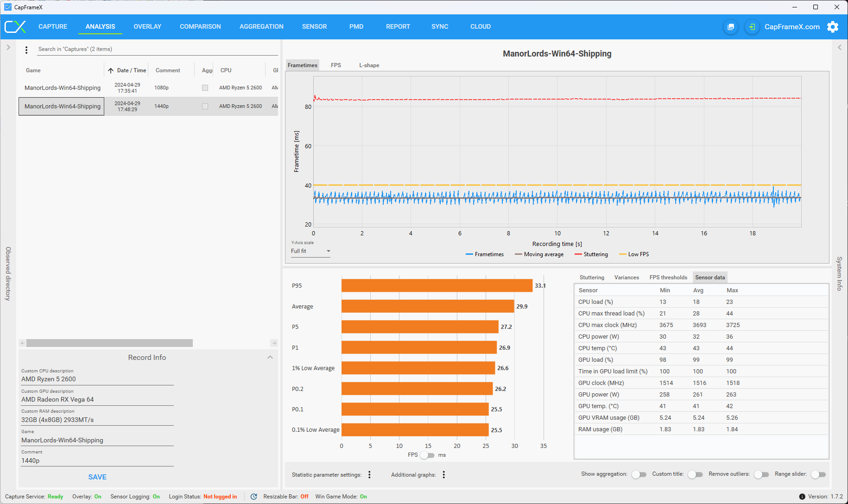Click the Comment field containing 1440p
848x504 pixels.
coord(97,460)
